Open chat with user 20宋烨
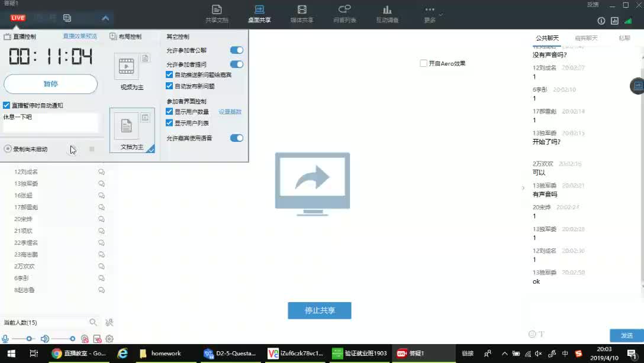 (101, 219)
